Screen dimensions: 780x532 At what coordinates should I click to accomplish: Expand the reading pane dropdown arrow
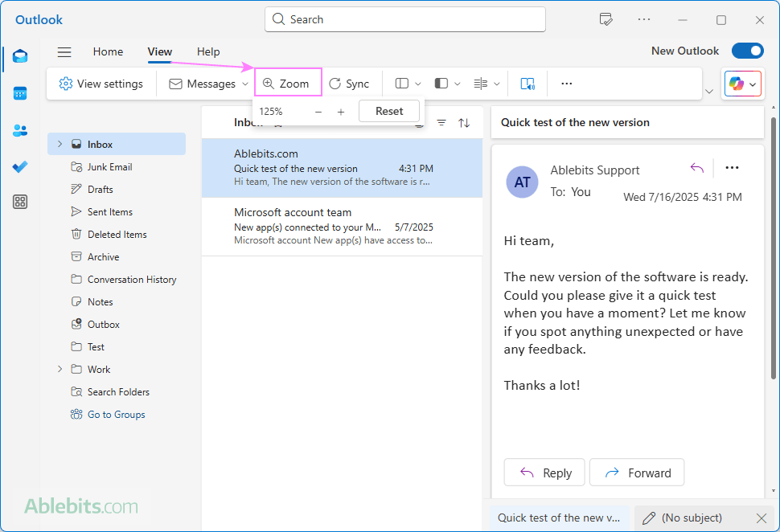click(458, 84)
